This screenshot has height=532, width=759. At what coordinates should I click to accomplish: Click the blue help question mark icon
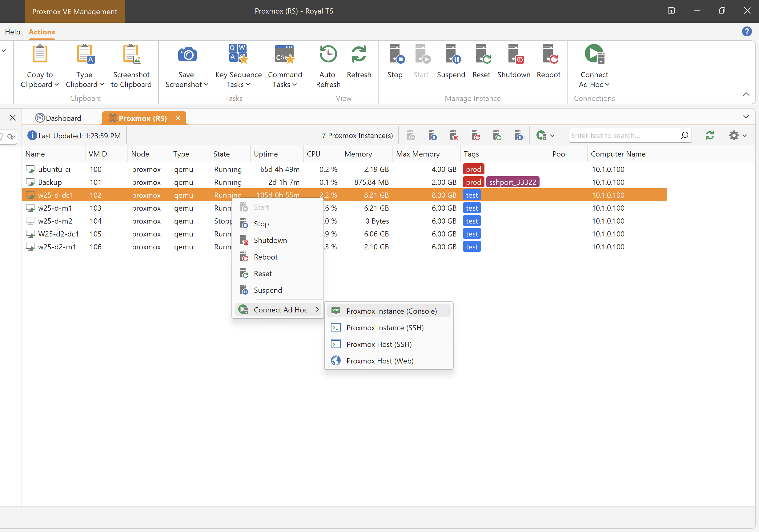click(x=747, y=31)
